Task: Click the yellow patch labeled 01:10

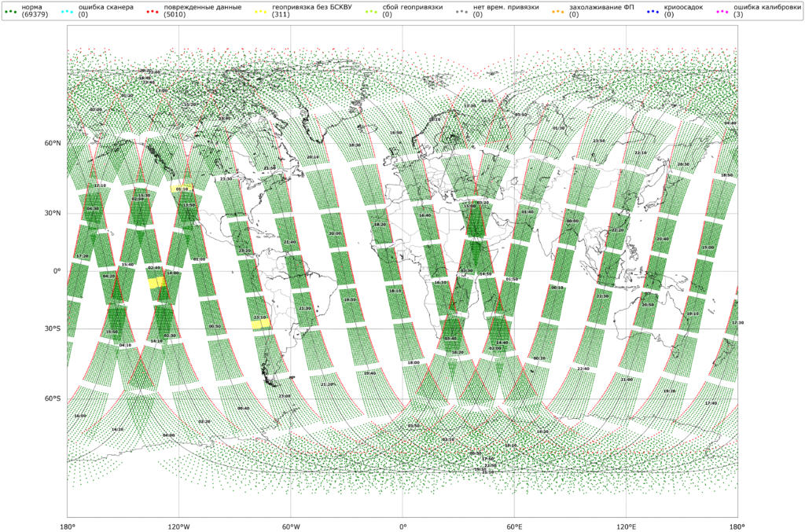Action: (x=182, y=189)
